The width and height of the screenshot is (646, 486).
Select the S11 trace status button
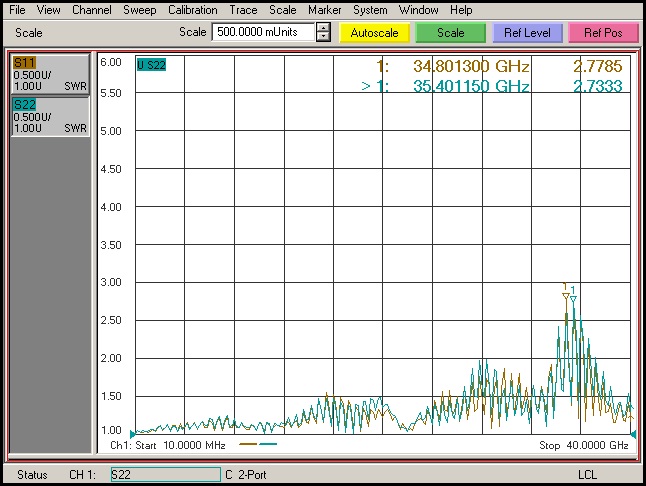point(49,75)
